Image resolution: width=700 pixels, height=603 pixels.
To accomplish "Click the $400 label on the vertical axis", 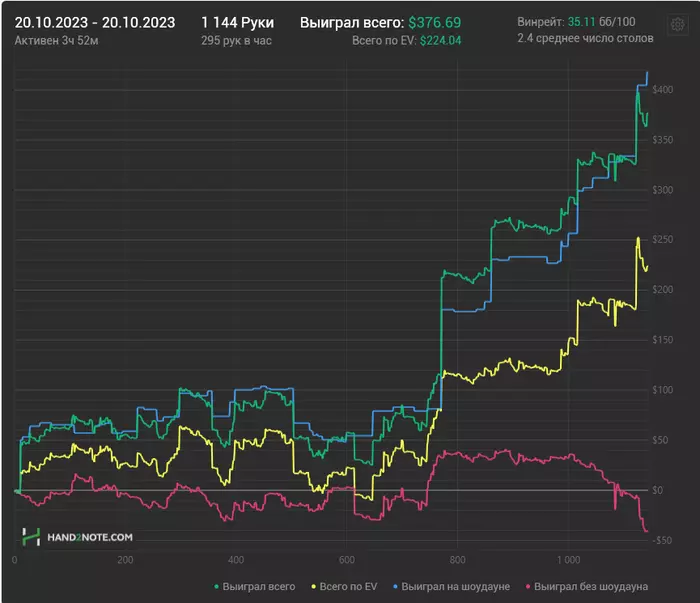I will [661, 90].
